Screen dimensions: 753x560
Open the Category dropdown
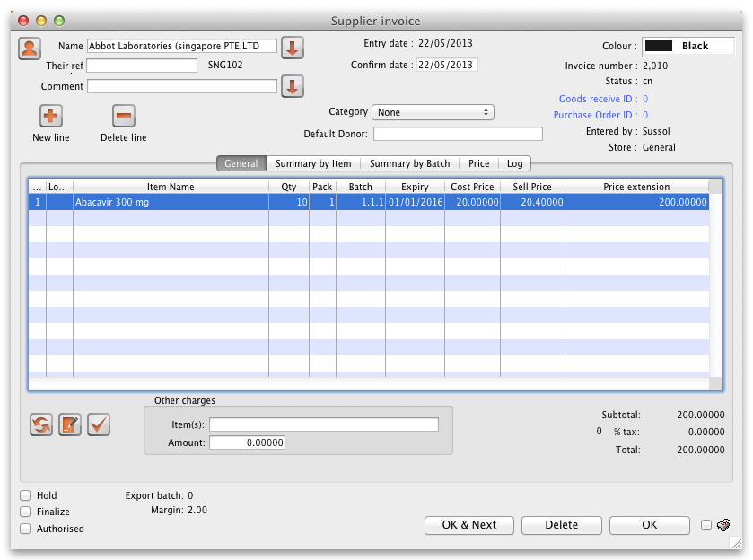tap(433, 112)
